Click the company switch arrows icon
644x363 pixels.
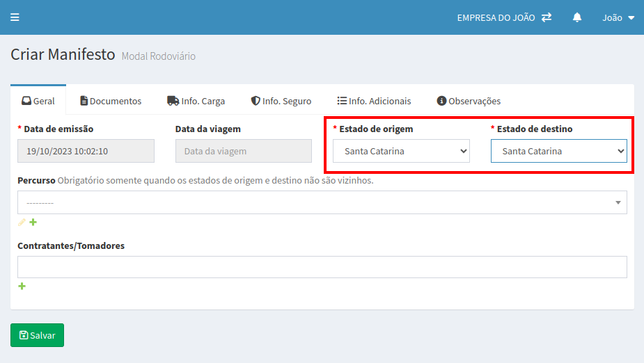click(547, 17)
